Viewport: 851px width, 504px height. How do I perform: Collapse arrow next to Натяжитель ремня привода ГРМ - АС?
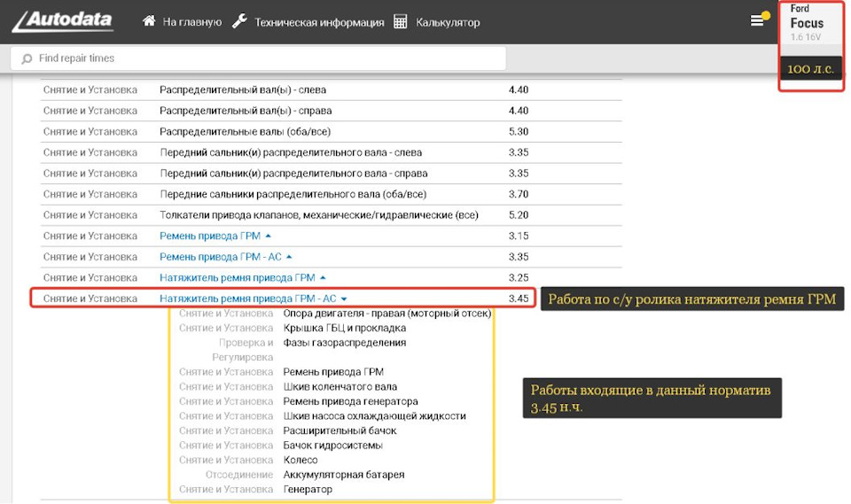coord(344,299)
